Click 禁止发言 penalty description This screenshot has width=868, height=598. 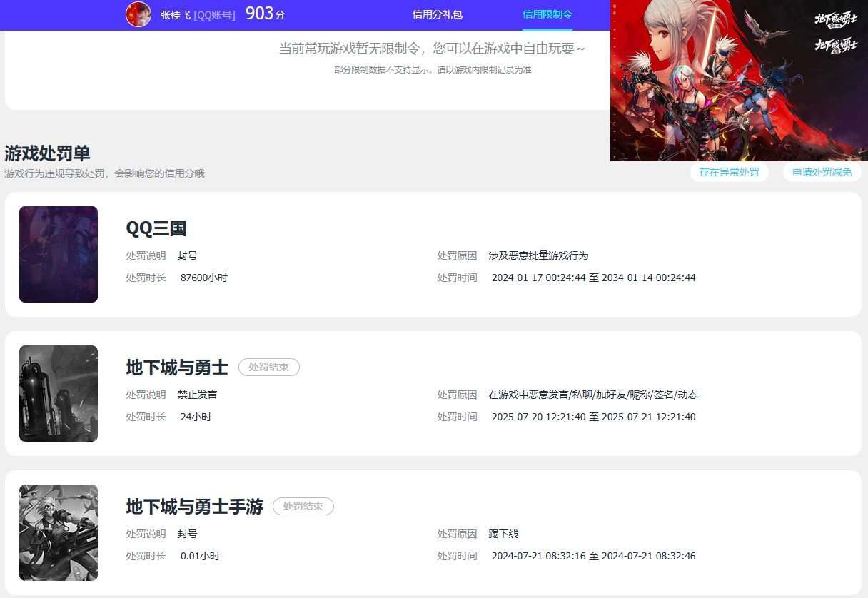pyautogui.click(x=197, y=395)
